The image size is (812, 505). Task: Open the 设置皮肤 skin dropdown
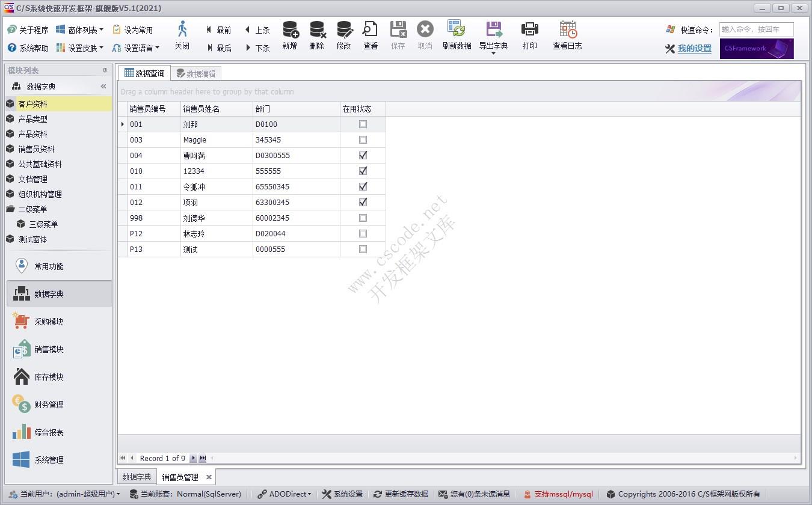pyautogui.click(x=83, y=47)
